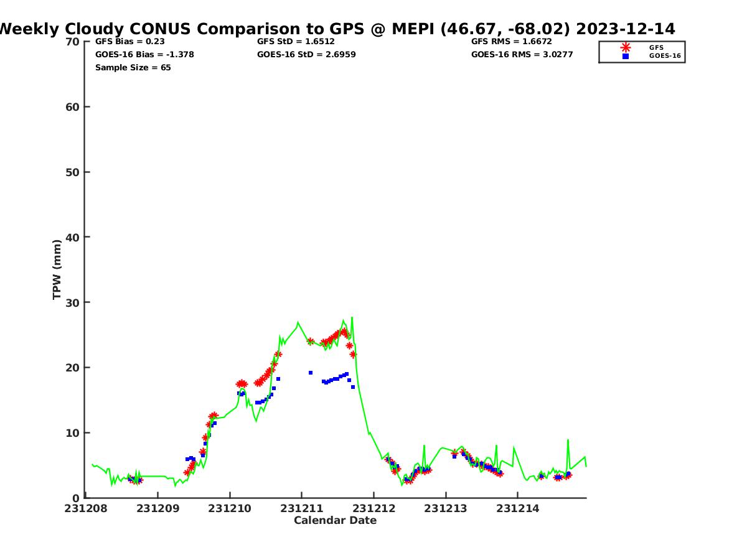The image size is (747, 560).
Task: Click the GFS Bias = 0.23 text
Action: [129, 42]
